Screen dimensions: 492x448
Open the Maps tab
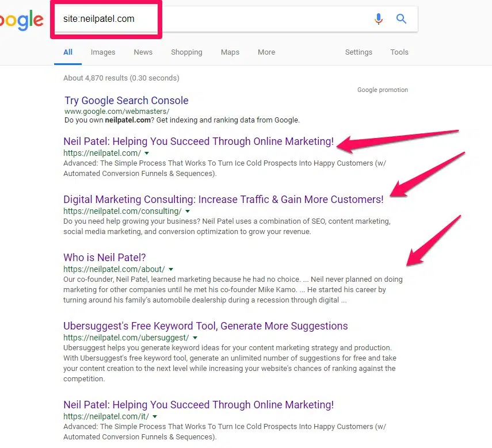(230, 52)
